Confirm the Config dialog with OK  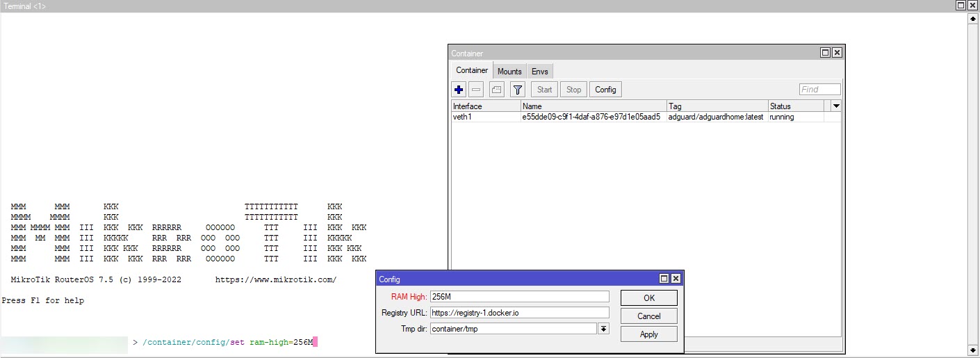pos(648,298)
